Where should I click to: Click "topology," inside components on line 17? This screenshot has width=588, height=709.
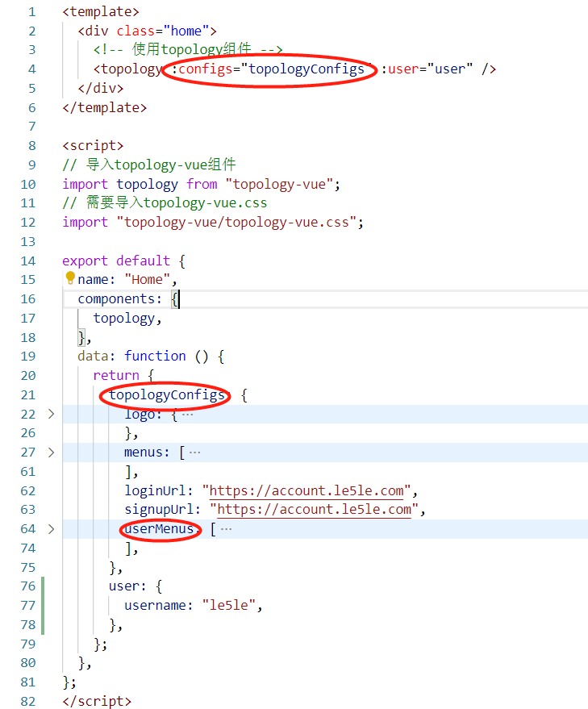(x=127, y=319)
